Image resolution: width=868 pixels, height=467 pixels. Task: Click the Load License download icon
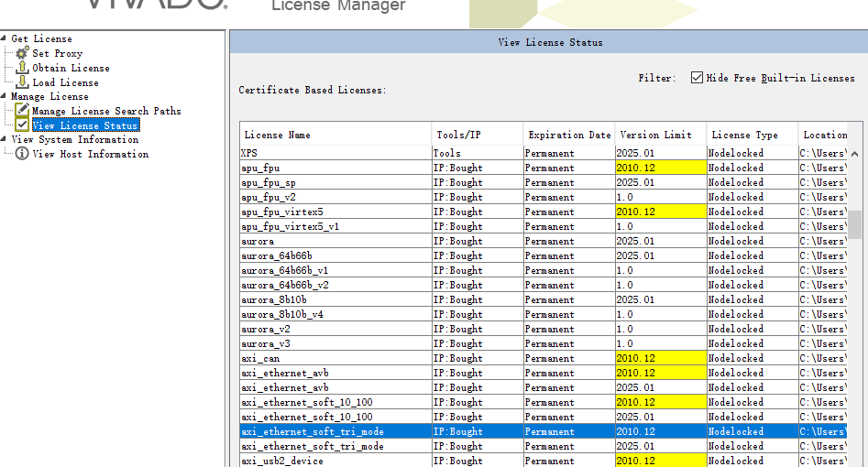pos(22,81)
